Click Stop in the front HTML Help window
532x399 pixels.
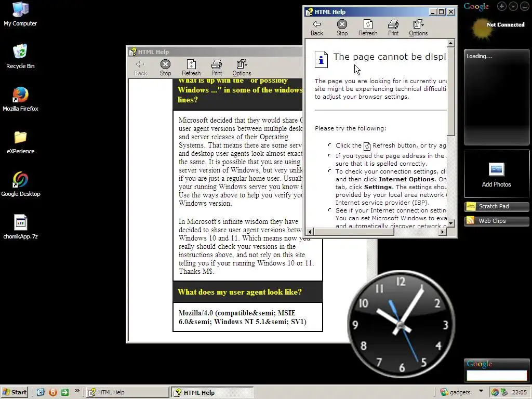(342, 28)
